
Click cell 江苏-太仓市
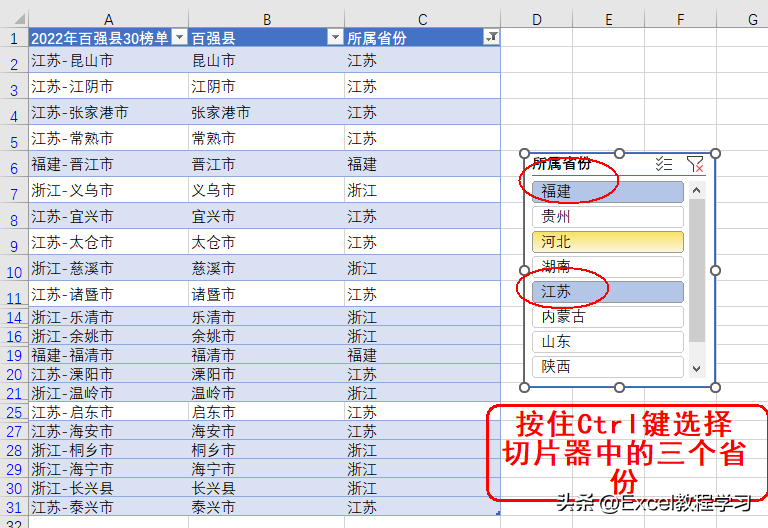click(108, 242)
